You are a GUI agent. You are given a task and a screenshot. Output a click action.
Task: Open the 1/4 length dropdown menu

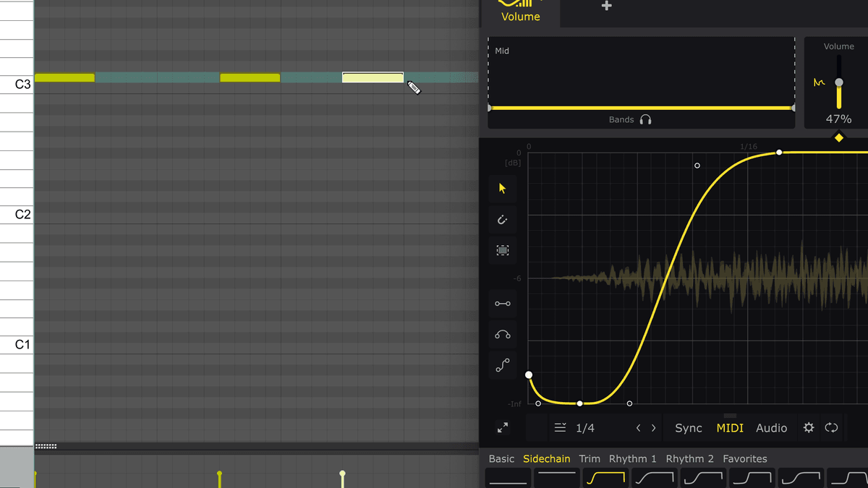(576, 428)
